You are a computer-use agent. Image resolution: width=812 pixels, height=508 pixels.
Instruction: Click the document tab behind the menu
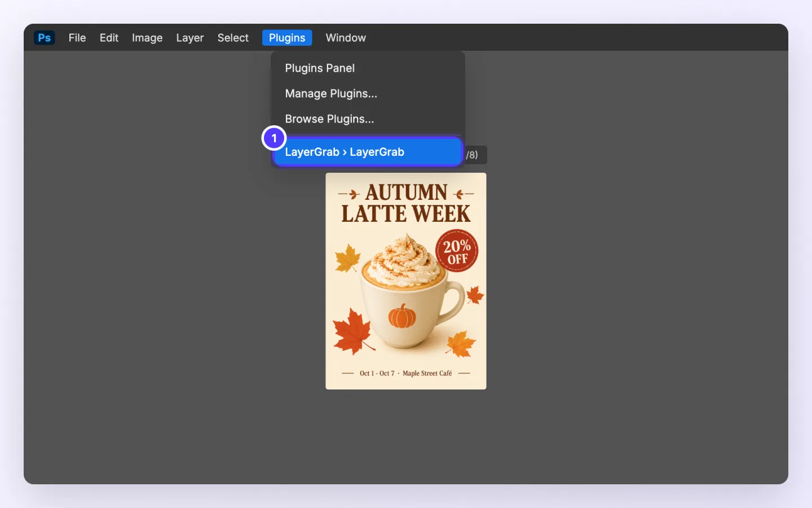tap(475, 155)
